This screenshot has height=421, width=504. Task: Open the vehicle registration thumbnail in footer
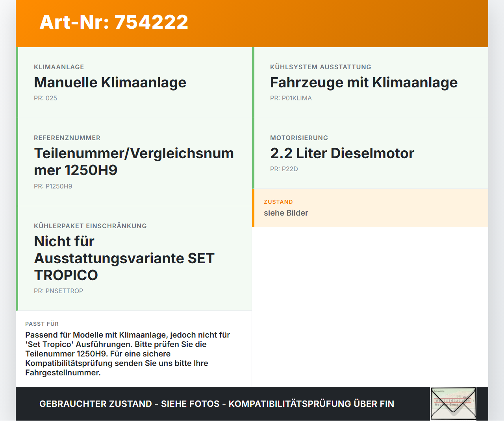pyautogui.click(x=453, y=404)
